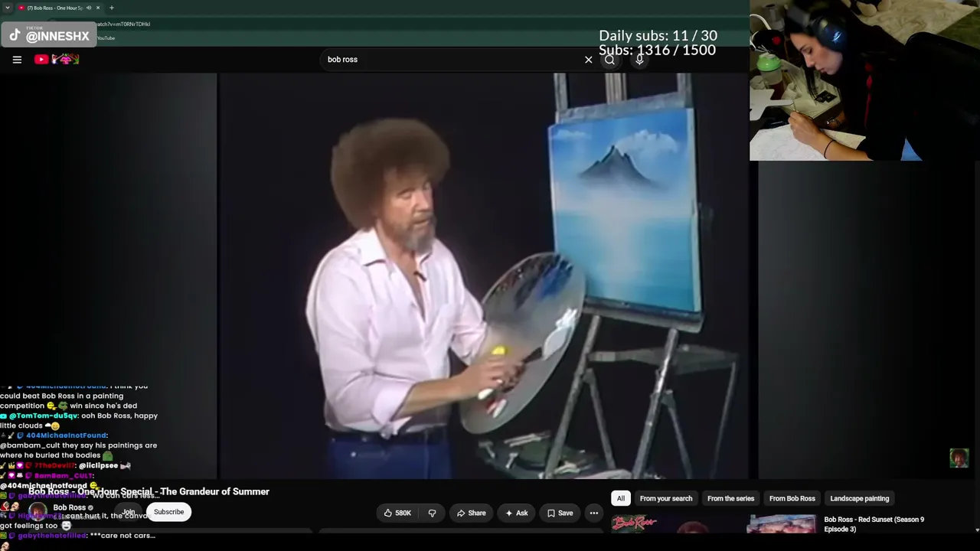Click the browser address bar URL
Screen dimensions: 980x551
(122, 24)
